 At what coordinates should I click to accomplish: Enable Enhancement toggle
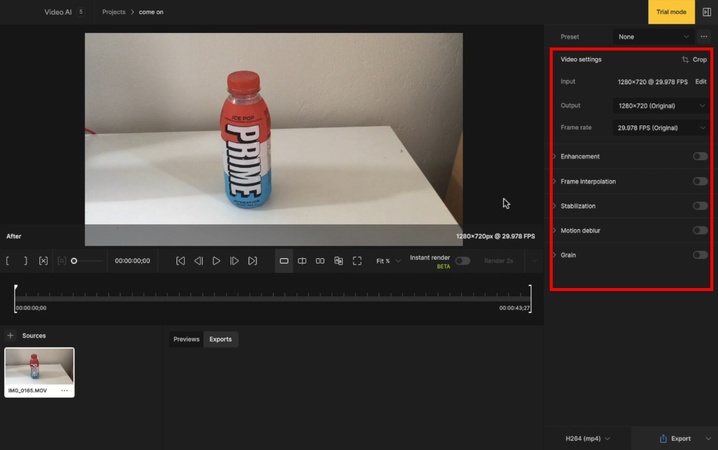tap(700, 157)
